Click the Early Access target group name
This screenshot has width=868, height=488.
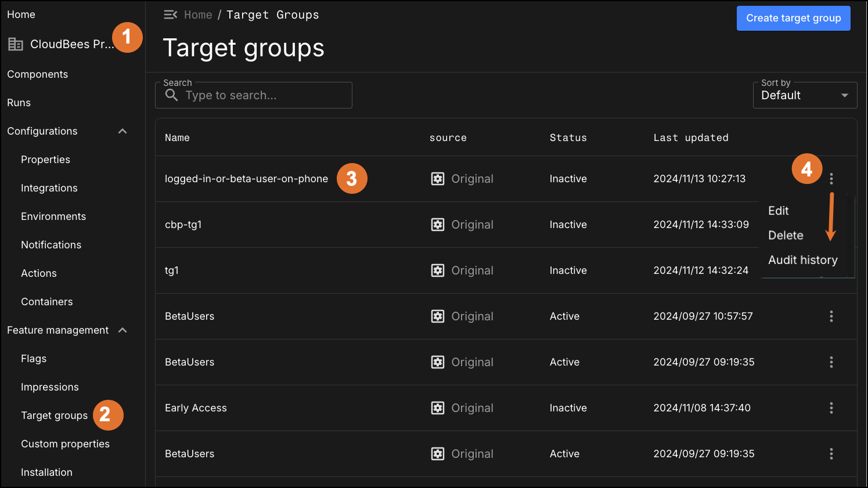pyautogui.click(x=196, y=408)
